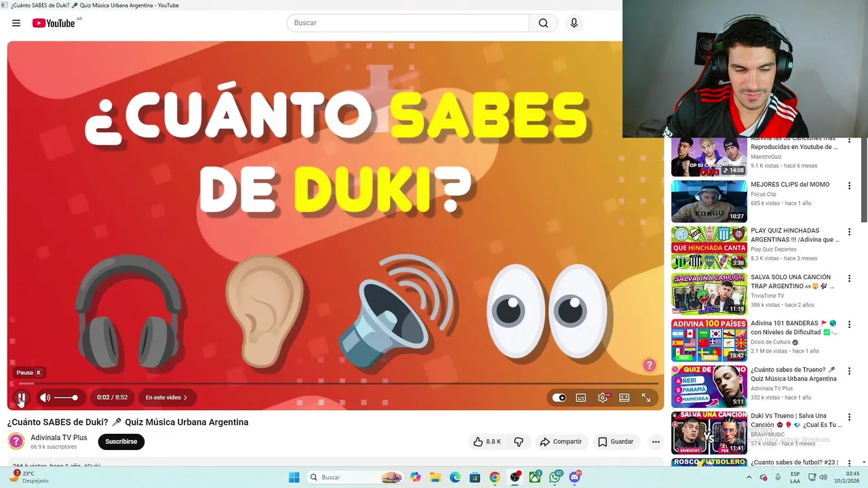
Task: Open the system volume tray icon
Action: [823, 477]
